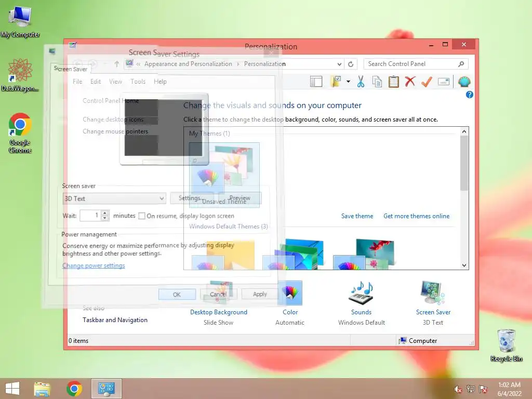Click the Control Panel taskbar button
The height and width of the screenshot is (399, 532).
point(106,389)
